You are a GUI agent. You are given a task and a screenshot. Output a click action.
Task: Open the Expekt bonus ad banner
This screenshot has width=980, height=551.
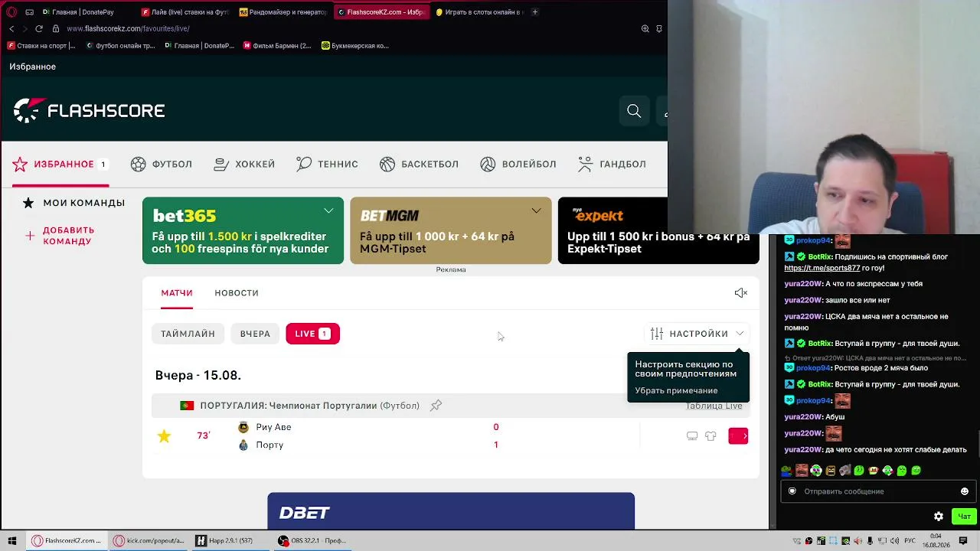[x=658, y=230]
